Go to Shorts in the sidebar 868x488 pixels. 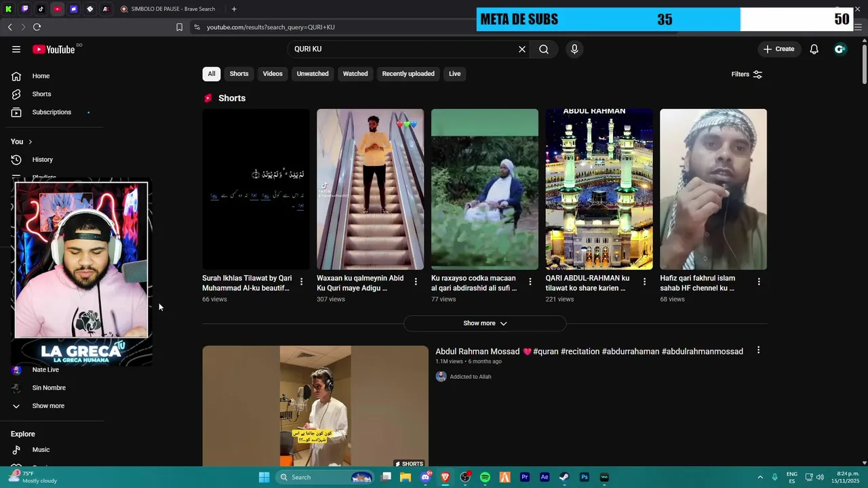tap(41, 94)
